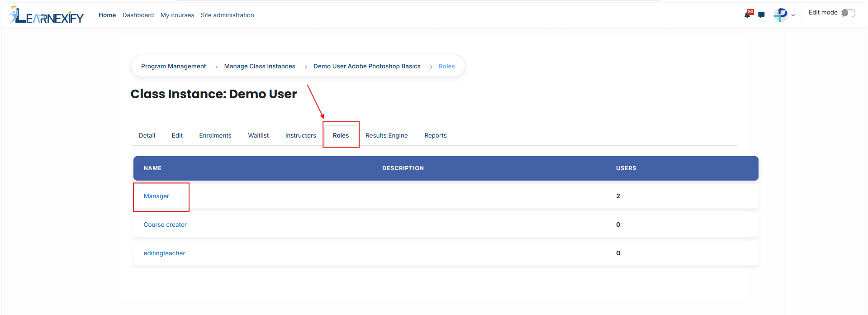Open the notifications bell
This screenshot has width=868, height=315.
pos(748,14)
